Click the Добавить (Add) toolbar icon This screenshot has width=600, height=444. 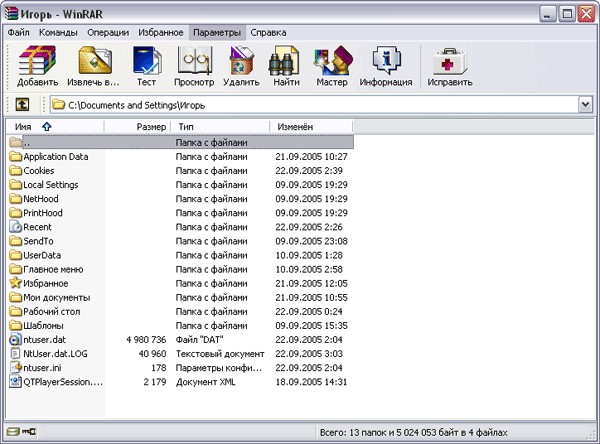coord(37,60)
